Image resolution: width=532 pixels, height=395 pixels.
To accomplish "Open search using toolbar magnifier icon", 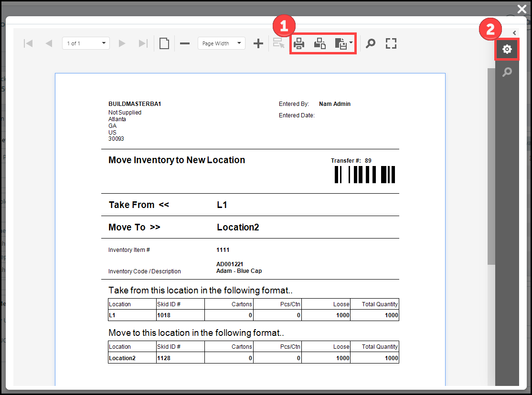I will pyautogui.click(x=371, y=43).
